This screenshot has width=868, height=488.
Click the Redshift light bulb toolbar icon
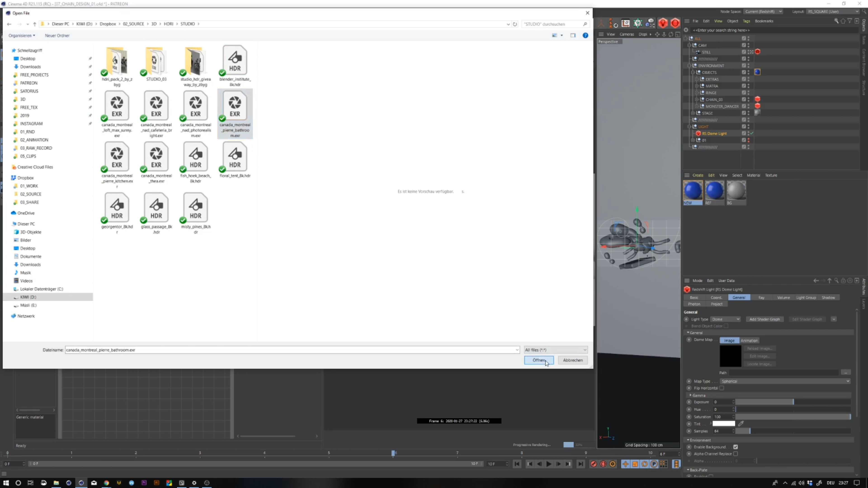tap(663, 23)
